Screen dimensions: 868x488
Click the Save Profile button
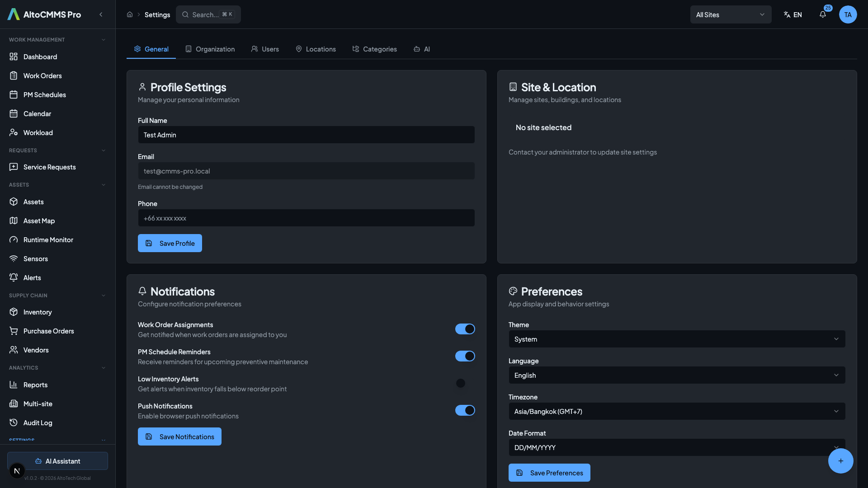click(x=170, y=243)
